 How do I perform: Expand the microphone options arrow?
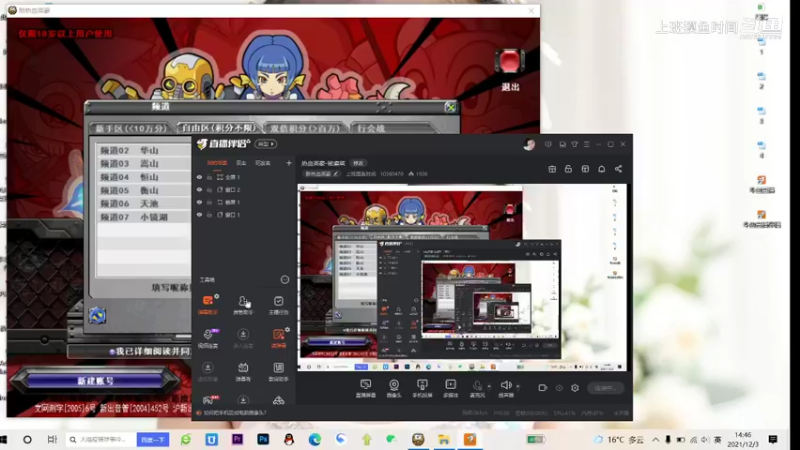(489, 386)
